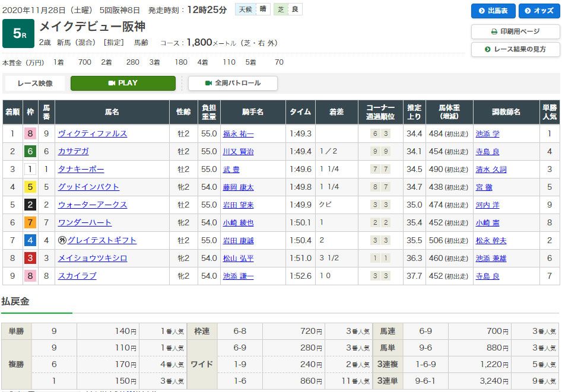This screenshot has width=562, height=392.
Task: Open horse カサデガ profile link
Action: point(73,152)
